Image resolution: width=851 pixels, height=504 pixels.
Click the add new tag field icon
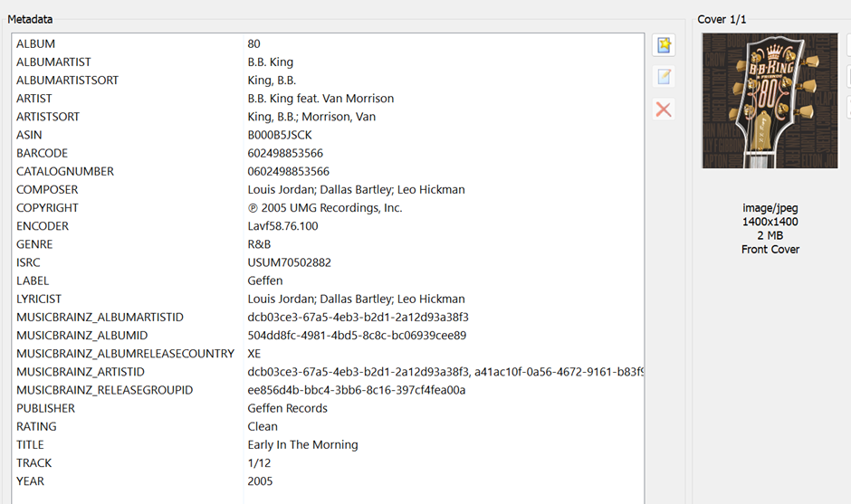(x=664, y=45)
